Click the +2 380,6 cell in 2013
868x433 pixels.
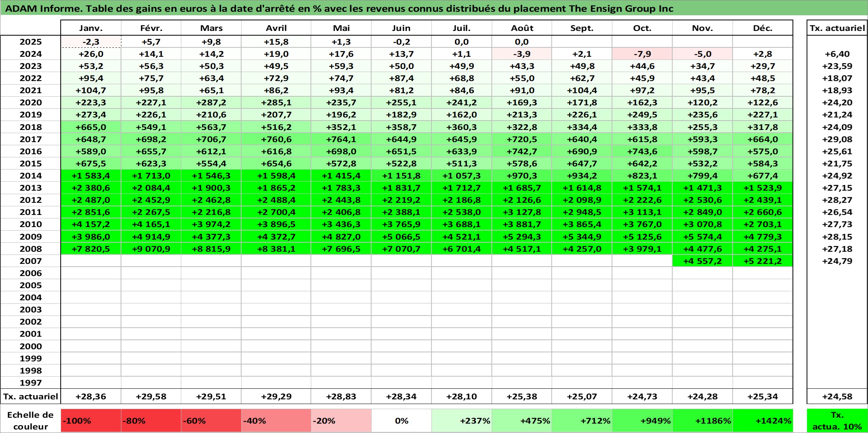(91, 188)
